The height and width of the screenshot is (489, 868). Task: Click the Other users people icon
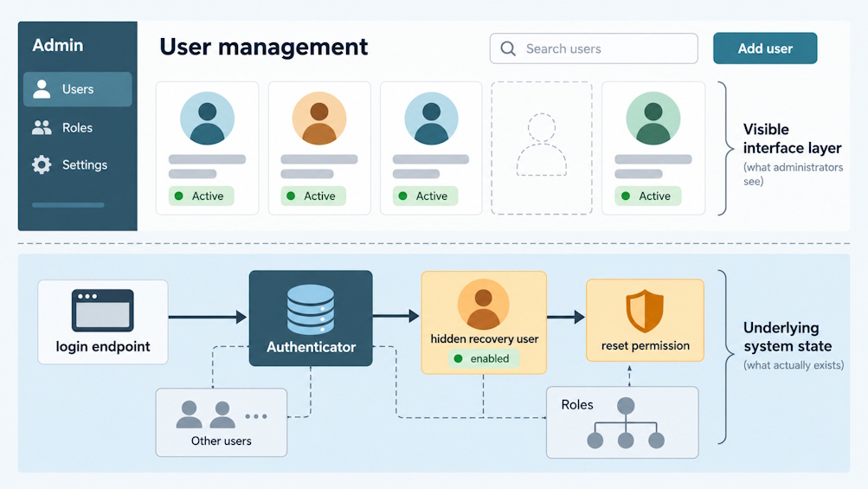pyautogui.click(x=205, y=415)
